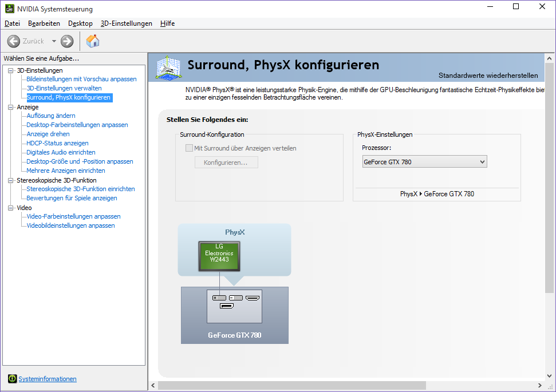Screen dimensions: 556x392
Task: Click the DisplayPort connector icon
Action: click(x=227, y=306)
